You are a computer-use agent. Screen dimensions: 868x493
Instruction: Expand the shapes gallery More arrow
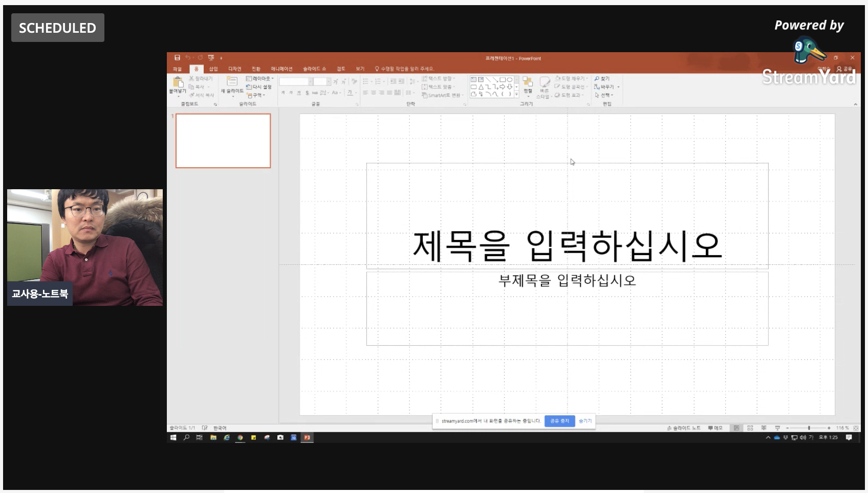pos(516,94)
